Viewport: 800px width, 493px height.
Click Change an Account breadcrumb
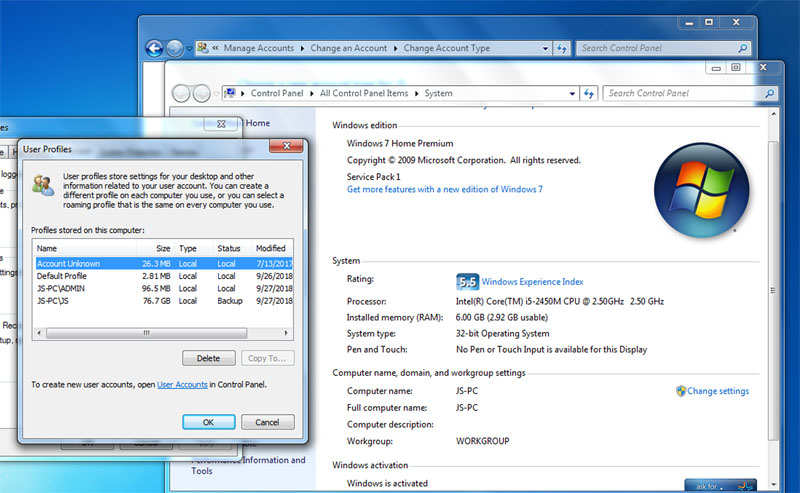pos(348,48)
